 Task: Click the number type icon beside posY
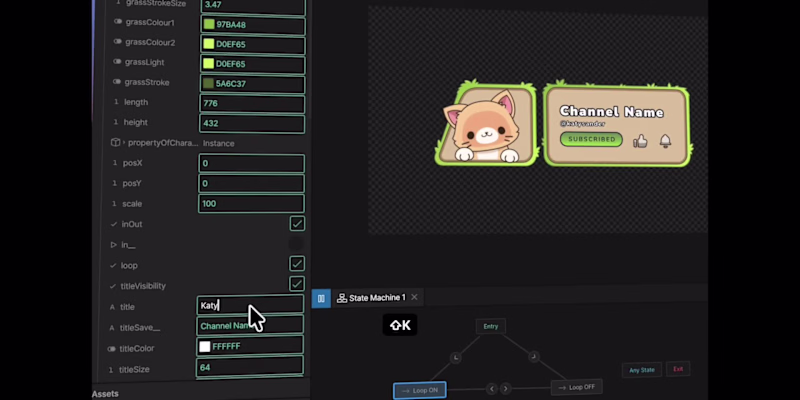coord(114,183)
